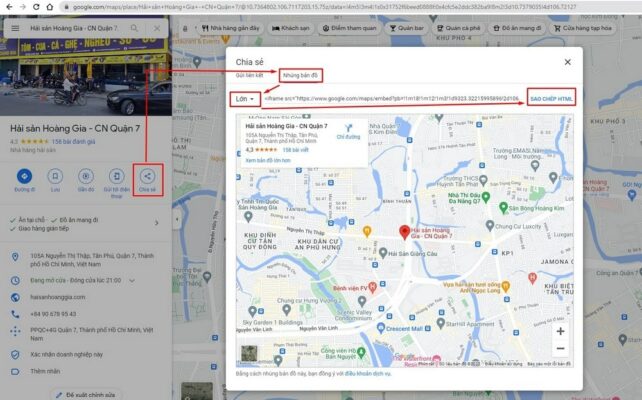This screenshot has width=642, height=400.
Task: Click the Gần đó nearby icon
Action: (x=86, y=176)
